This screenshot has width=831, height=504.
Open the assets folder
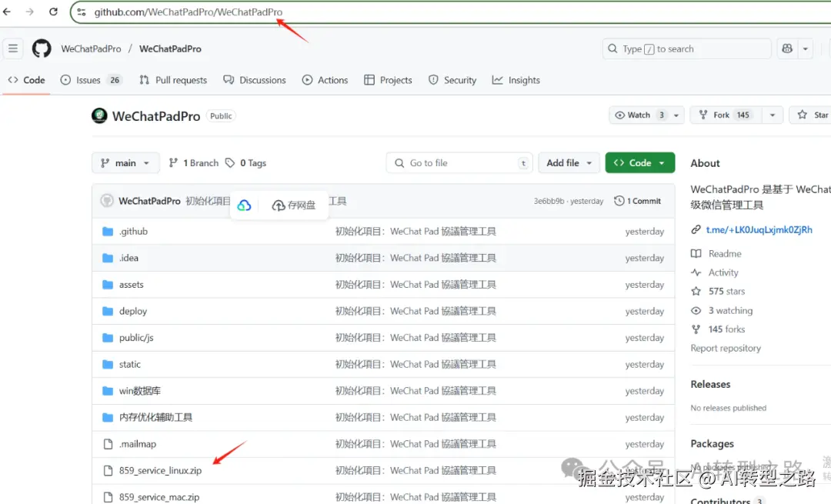[x=132, y=285]
